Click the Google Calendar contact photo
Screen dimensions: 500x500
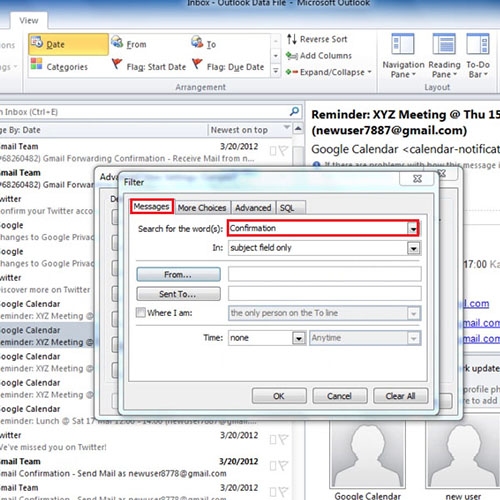tap(367, 455)
